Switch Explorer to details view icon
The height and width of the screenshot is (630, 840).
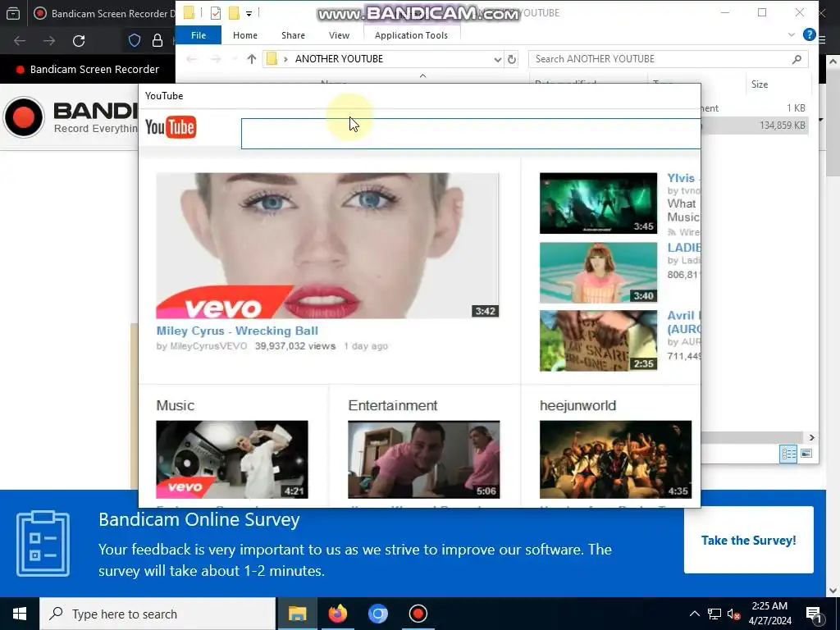pyautogui.click(x=788, y=454)
